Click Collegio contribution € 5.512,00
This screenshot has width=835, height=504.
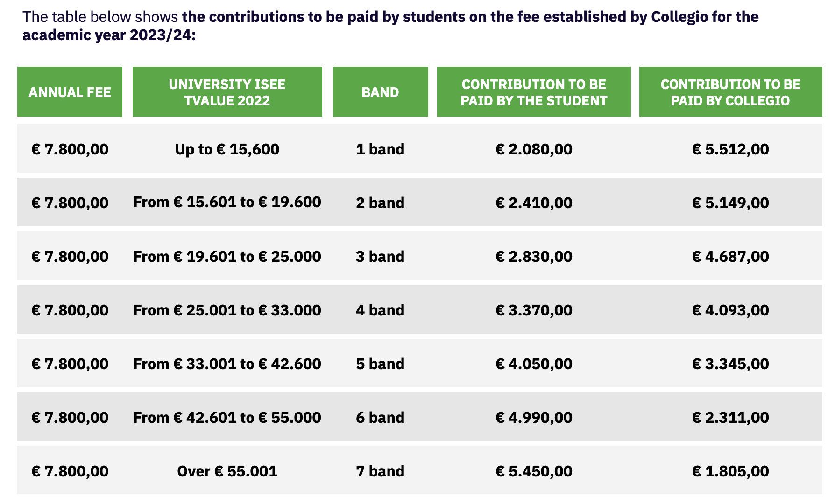point(730,149)
